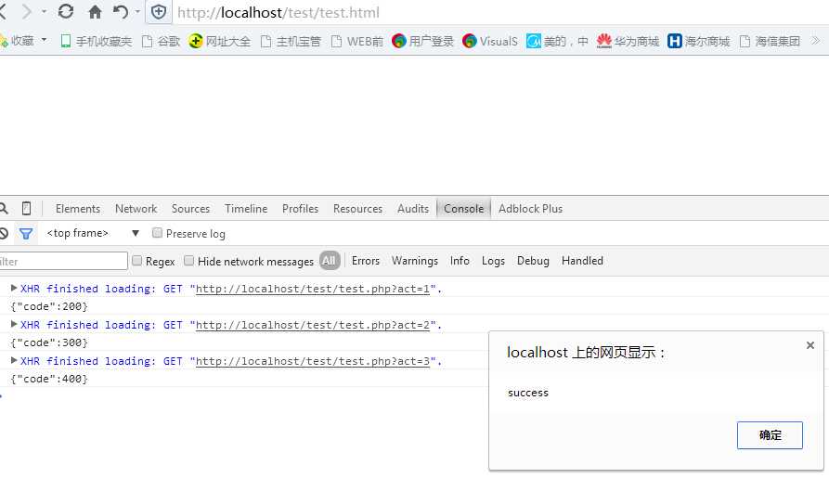Switch to the Sources tab
The width and height of the screenshot is (829, 504).
pyautogui.click(x=190, y=208)
